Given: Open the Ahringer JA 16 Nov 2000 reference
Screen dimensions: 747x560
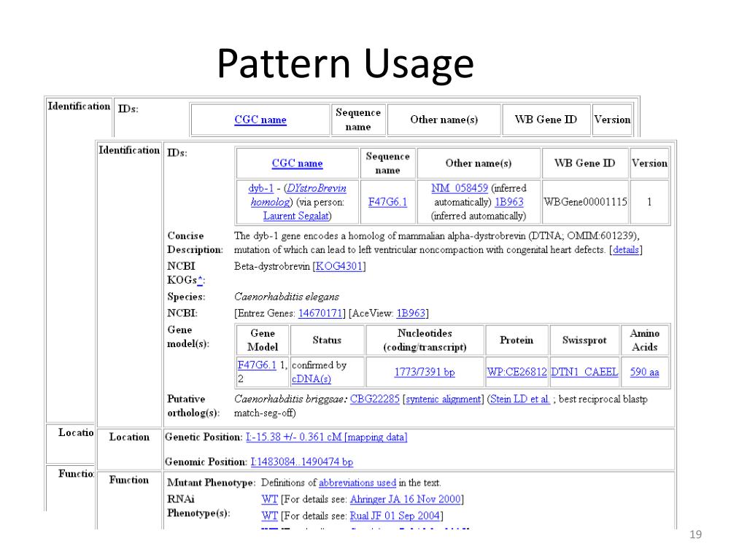Looking at the screenshot, I should [406, 499].
